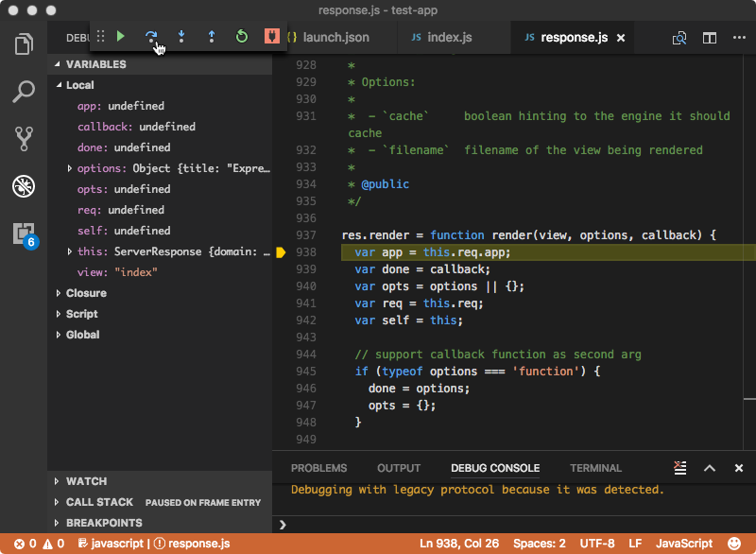Switch to the PROBLEMS panel tab
This screenshot has height=554, width=756.
[x=318, y=468]
